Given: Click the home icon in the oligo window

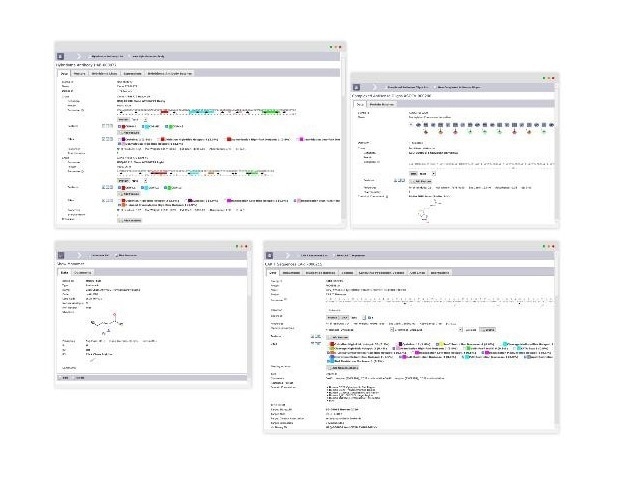Looking at the screenshot, I should pyautogui.click(x=358, y=87).
